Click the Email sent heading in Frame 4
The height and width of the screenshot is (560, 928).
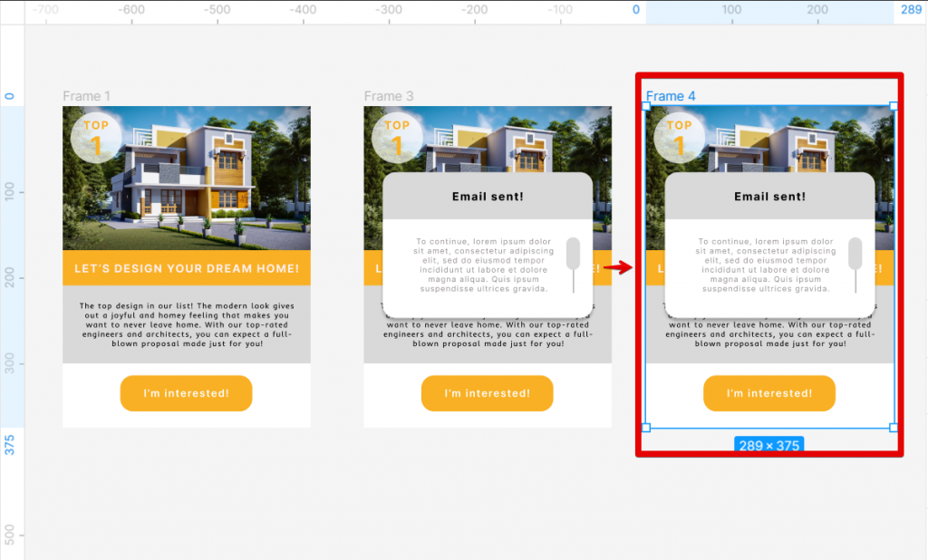[768, 197]
